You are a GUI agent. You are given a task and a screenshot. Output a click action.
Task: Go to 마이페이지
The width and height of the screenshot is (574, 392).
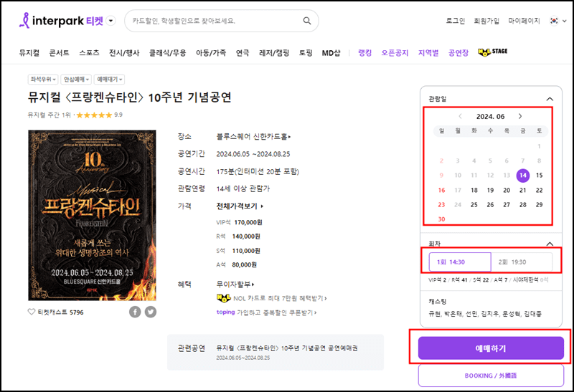pyautogui.click(x=524, y=21)
